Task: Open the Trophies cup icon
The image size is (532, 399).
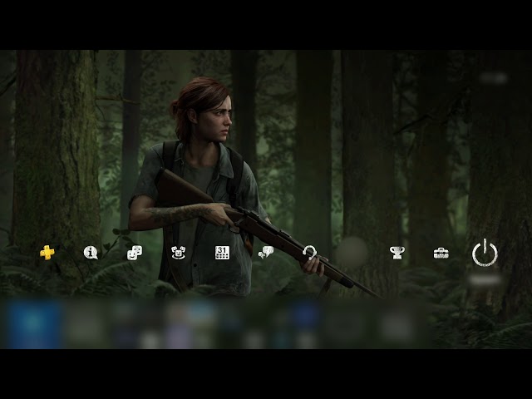Action: click(x=397, y=253)
